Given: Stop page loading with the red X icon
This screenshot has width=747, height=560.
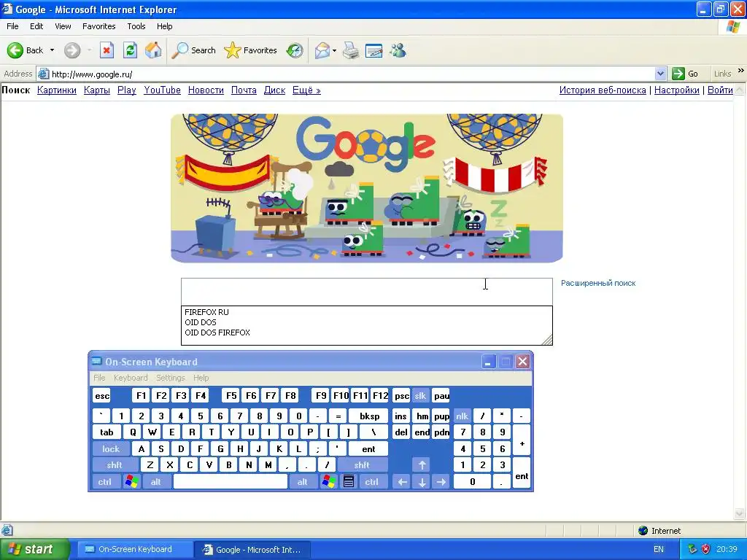Looking at the screenshot, I should pyautogui.click(x=107, y=50).
